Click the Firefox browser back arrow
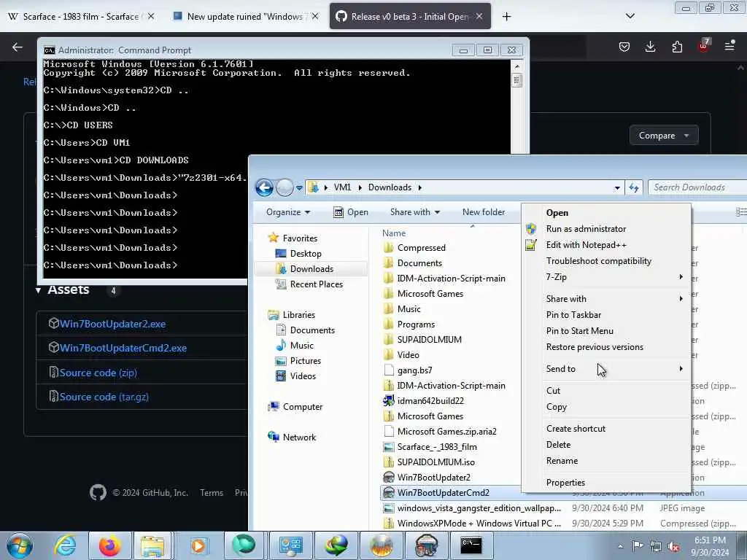 click(x=18, y=47)
